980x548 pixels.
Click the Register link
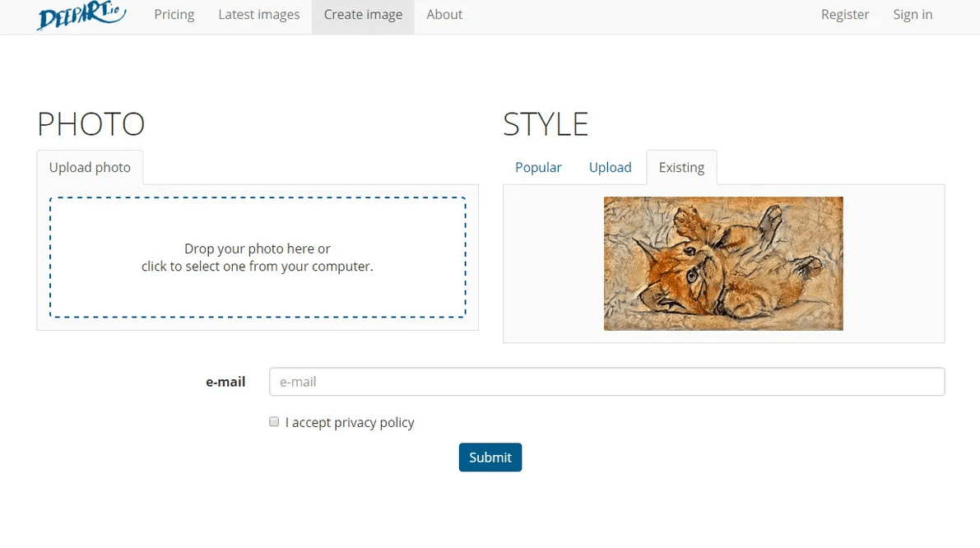coord(845,14)
